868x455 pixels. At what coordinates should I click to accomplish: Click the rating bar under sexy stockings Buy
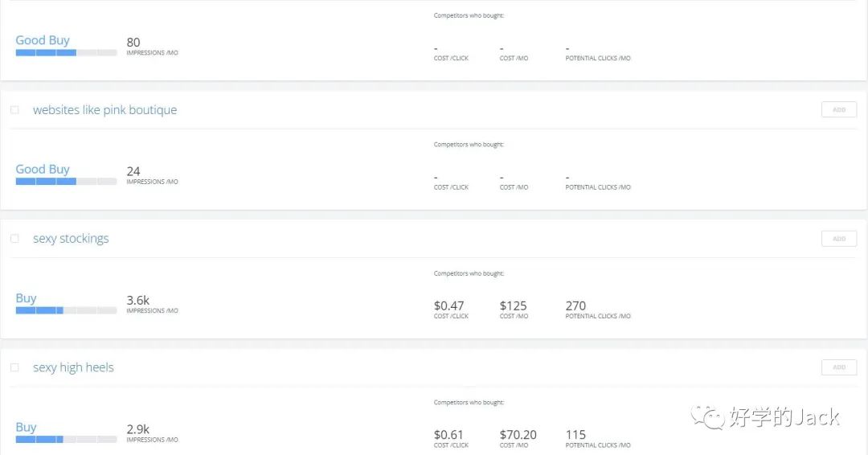point(66,310)
